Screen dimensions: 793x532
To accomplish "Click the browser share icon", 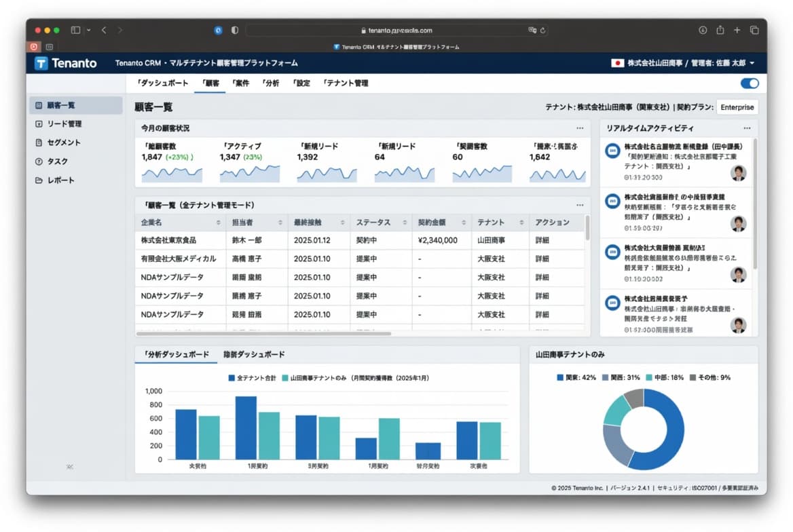I will (720, 31).
